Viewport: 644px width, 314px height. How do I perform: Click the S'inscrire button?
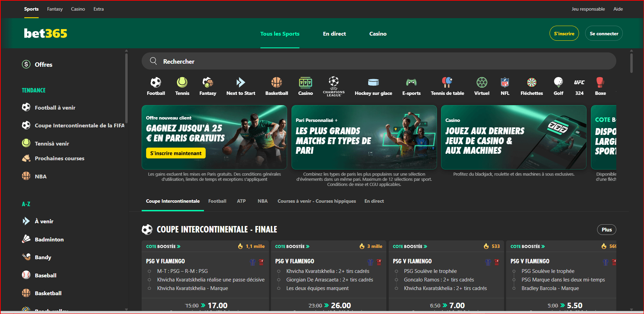[x=564, y=34]
